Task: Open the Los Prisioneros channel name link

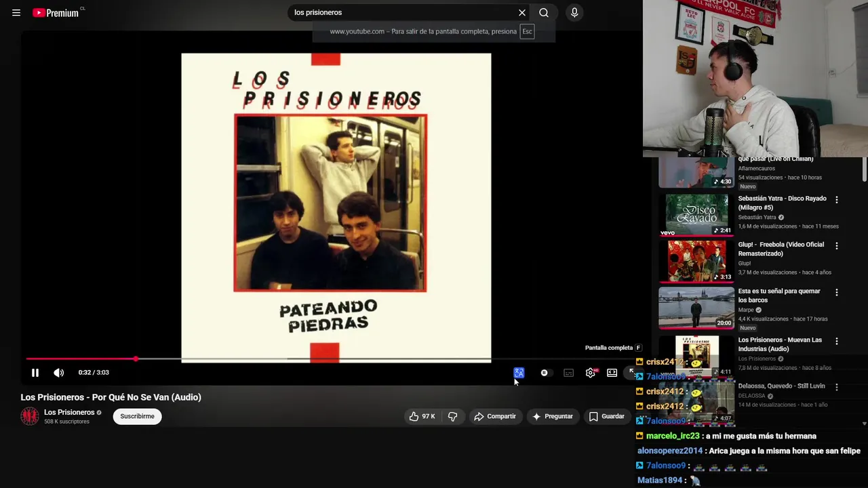Action: (69, 412)
